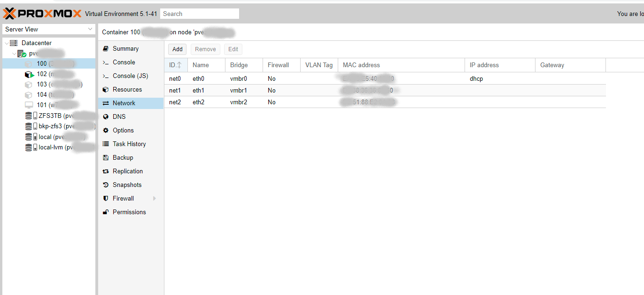Click the Add network device button
Viewport: 644px width, 295px height.
177,49
